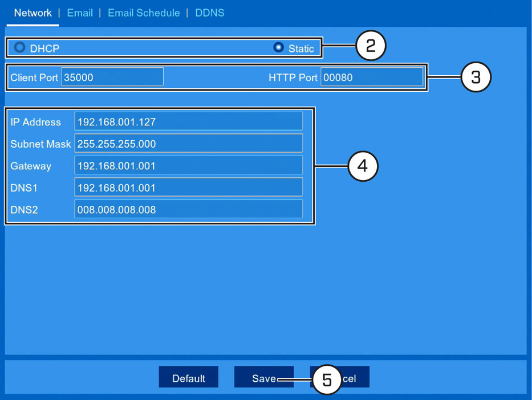Click the "IP Address" label
The height and width of the screenshot is (400, 532).
click(35, 122)
